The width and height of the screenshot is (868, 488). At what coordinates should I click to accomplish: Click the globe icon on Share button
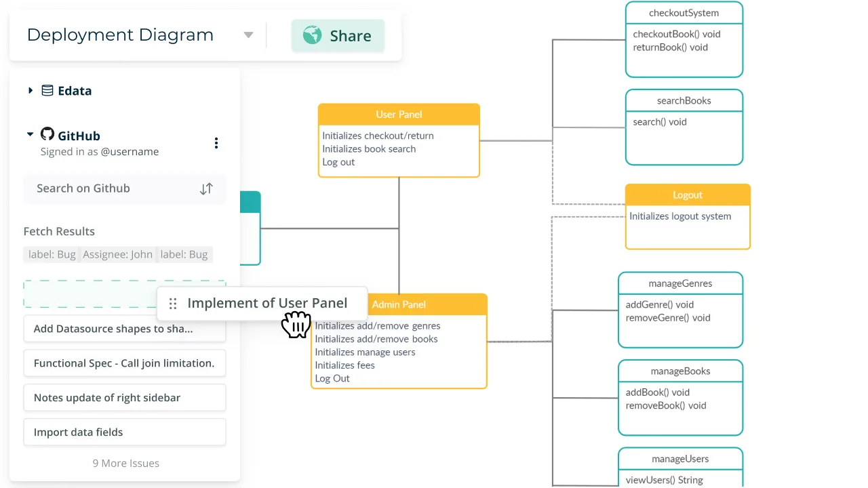[312, 35]
